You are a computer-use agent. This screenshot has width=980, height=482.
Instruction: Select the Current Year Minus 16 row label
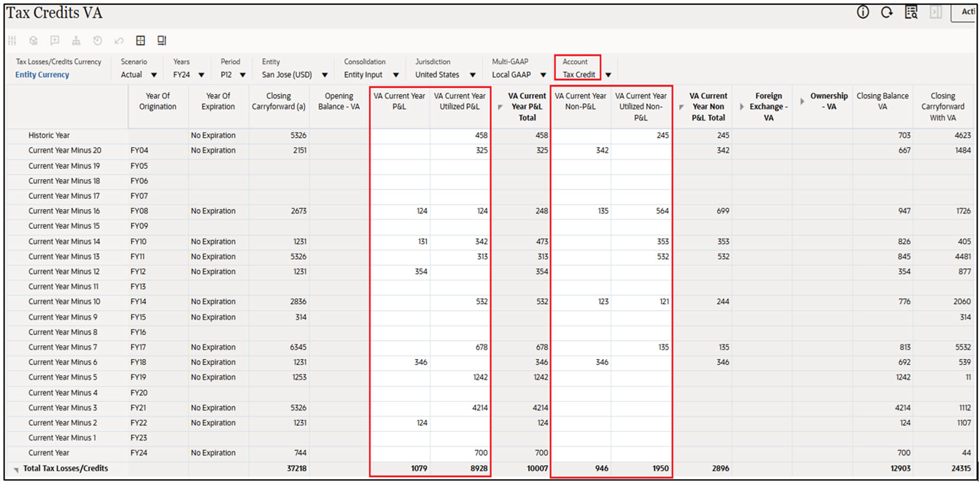point(64,211)
